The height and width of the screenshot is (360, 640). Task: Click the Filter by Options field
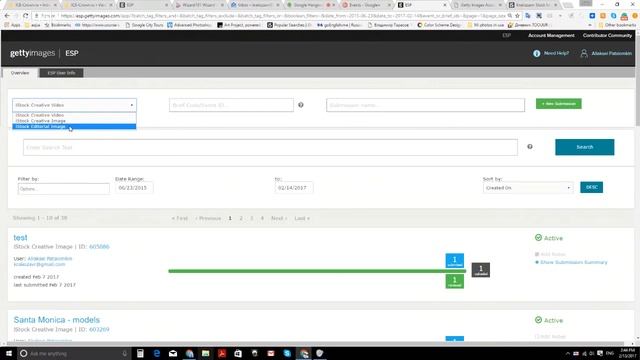pos(64,189)
